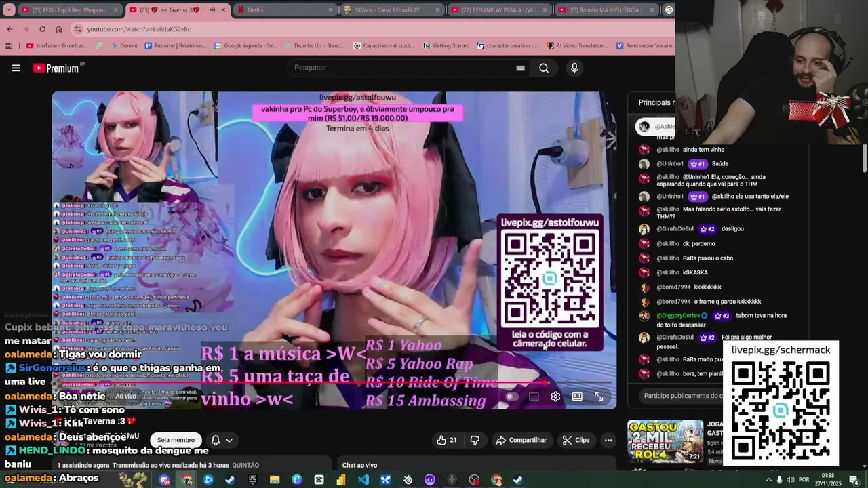Close the FFXII Top 5 Best Weapons tab
This screenshot has width=868, height=488.
coord(116,10)
